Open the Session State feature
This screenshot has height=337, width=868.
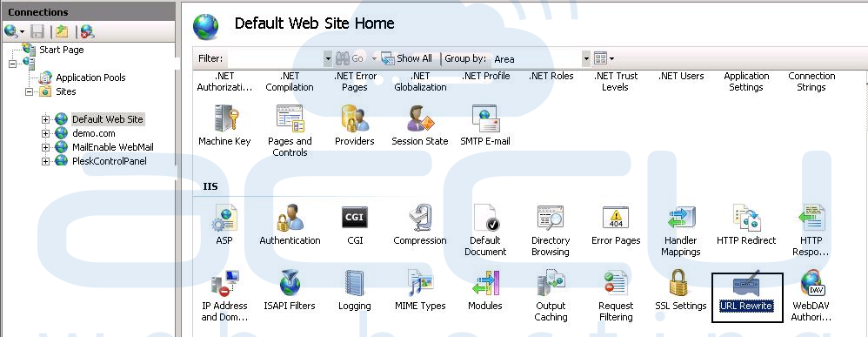(x=419, y=118)
